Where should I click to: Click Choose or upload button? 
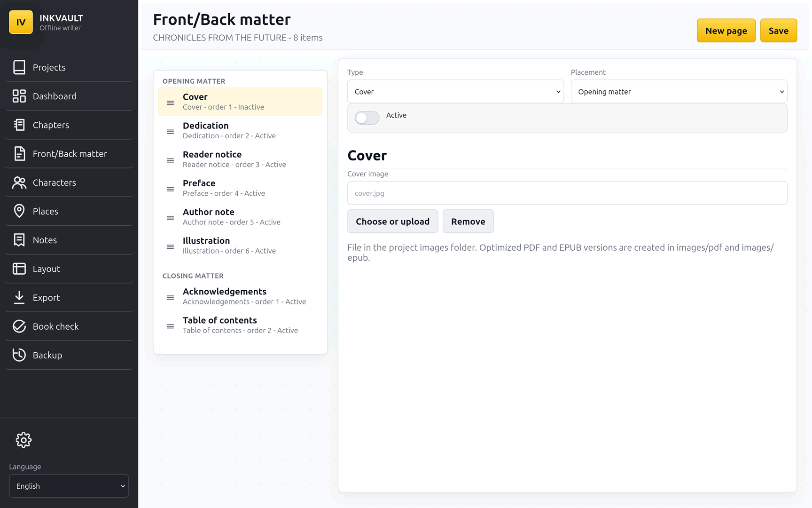pos(392,221)
